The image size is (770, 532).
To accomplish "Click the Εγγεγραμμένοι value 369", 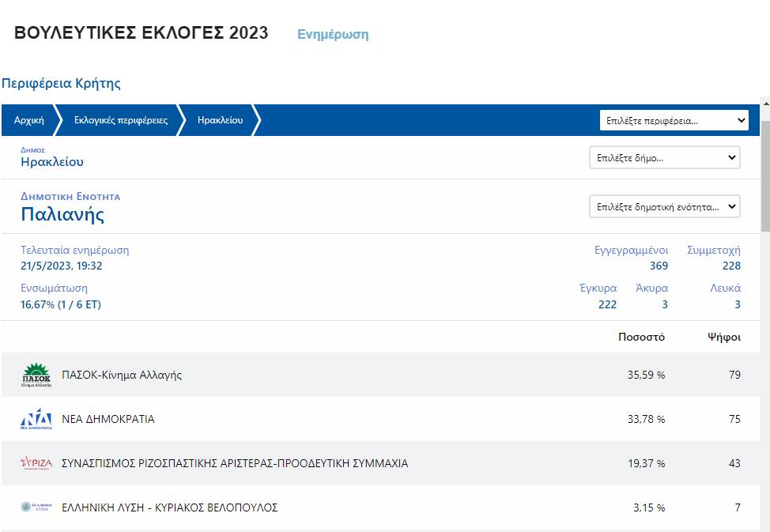I will click(659, 266).
